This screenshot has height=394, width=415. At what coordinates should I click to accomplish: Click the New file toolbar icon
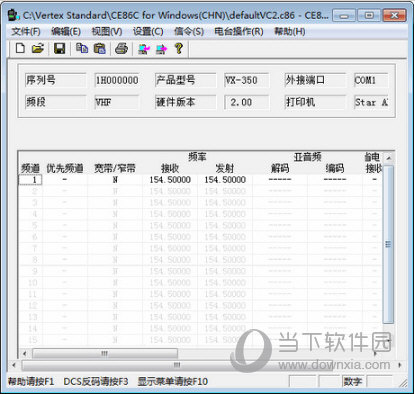[x=21, y=49]
